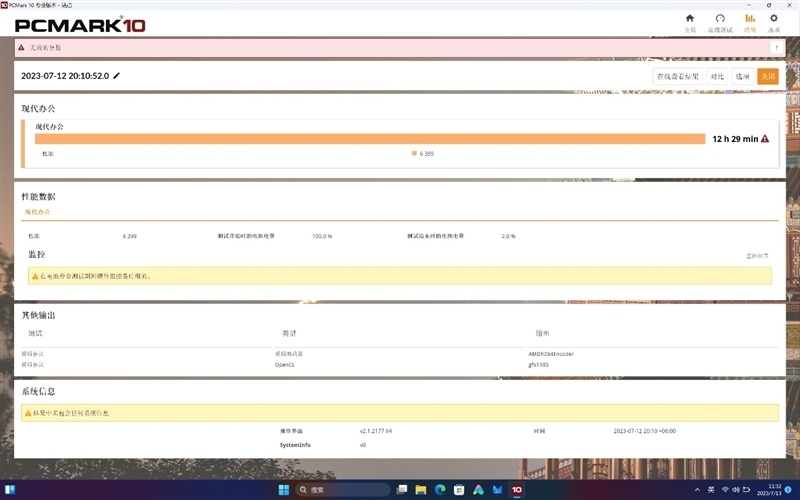Image resolution: width=800 pixels, height=500 pixels.
Task: Click the result date title 2023-07-12 20:10:52.0
Action: pyautogui.click(x=65, y=76)
